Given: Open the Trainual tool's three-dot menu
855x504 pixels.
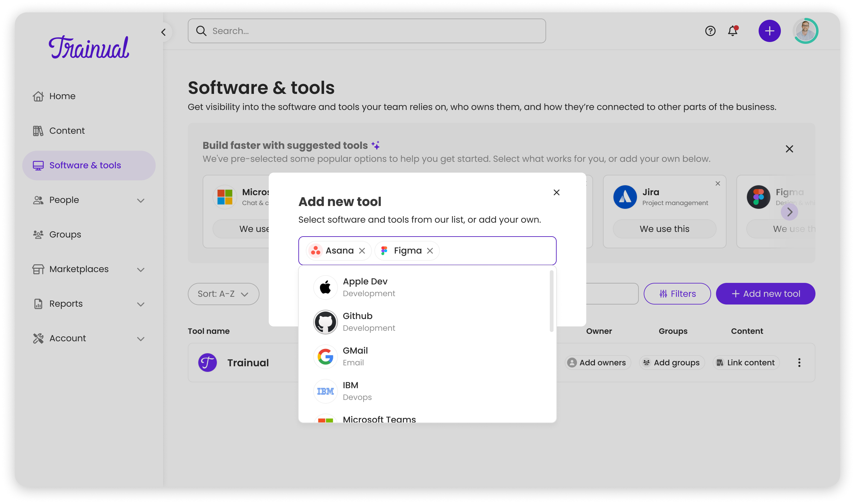Looking at the screenshot, I should click(799, 362).
